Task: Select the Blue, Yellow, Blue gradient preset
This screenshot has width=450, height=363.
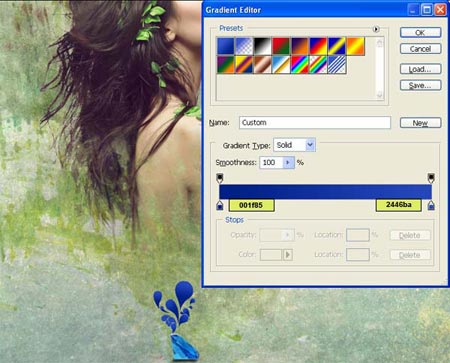Action: click(337, 46)
